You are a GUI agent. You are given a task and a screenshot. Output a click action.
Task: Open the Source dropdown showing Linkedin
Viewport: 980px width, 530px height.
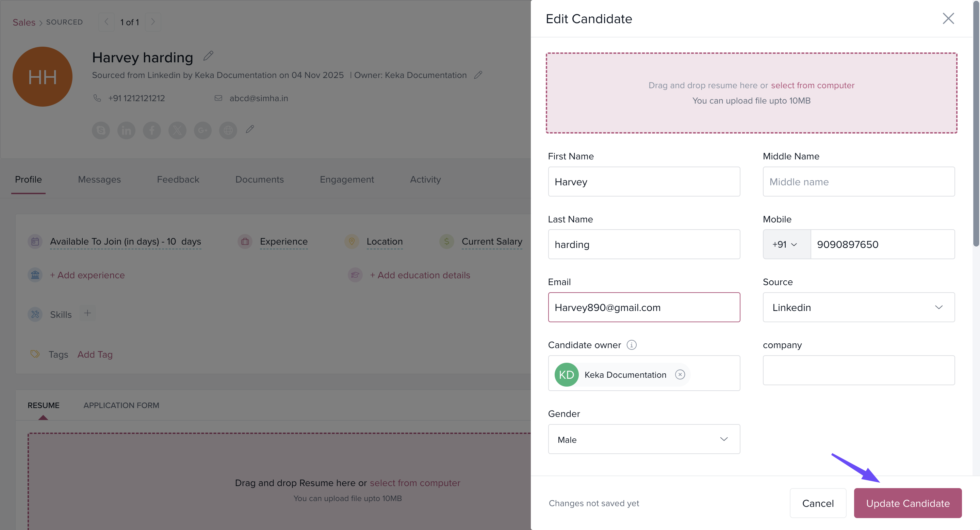[x=858, y=307]
